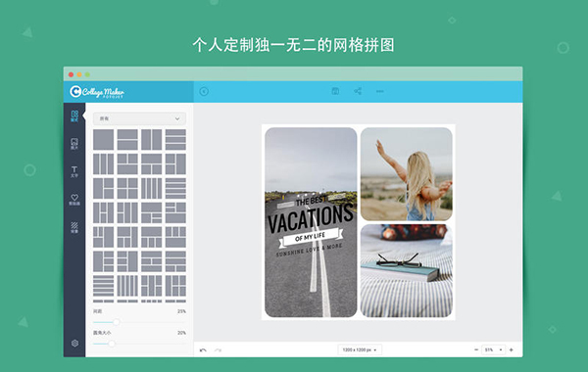Open the background panel with hatched icon
Viewport: 588px width, 372px height.
[x=74, y=227]
